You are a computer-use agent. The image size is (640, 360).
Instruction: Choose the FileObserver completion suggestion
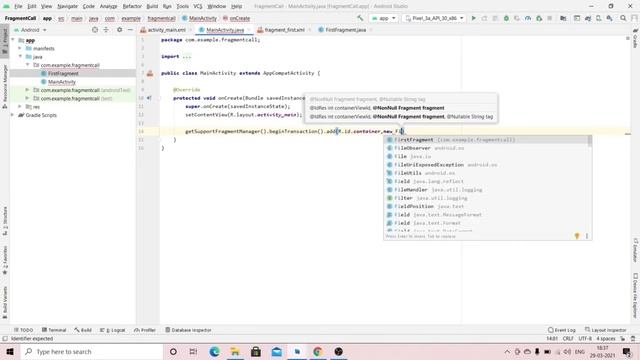[486, 148]
